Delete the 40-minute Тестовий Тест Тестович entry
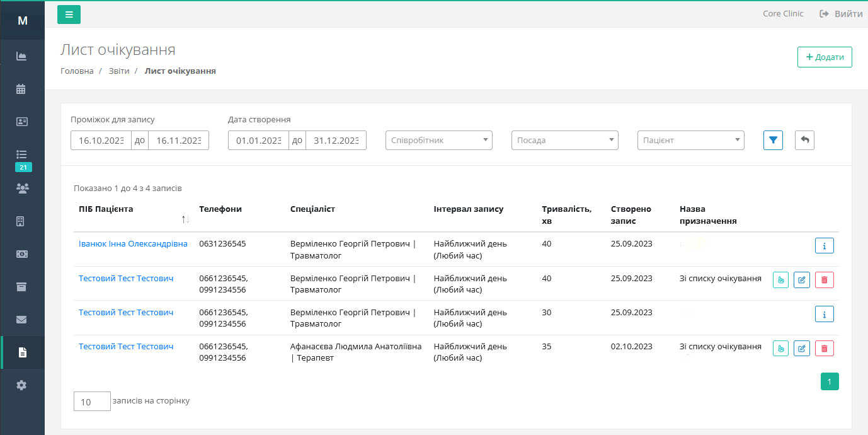Viewport: 868px width, 435px height. click(x=825, y=280)
